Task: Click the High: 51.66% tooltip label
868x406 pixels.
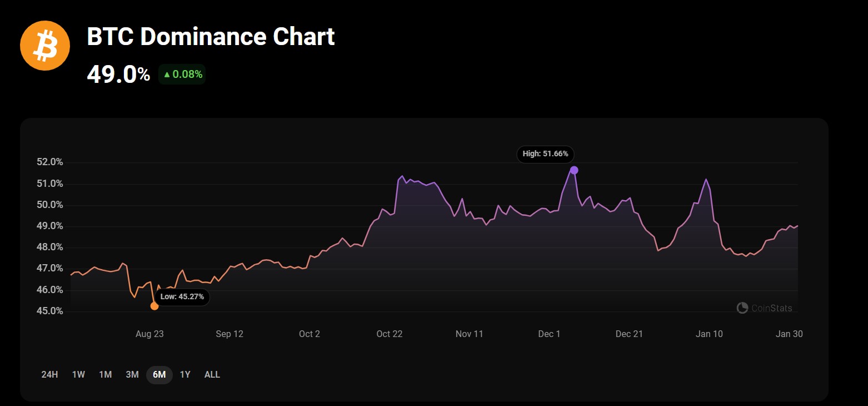Action: (x=545, y=154)
